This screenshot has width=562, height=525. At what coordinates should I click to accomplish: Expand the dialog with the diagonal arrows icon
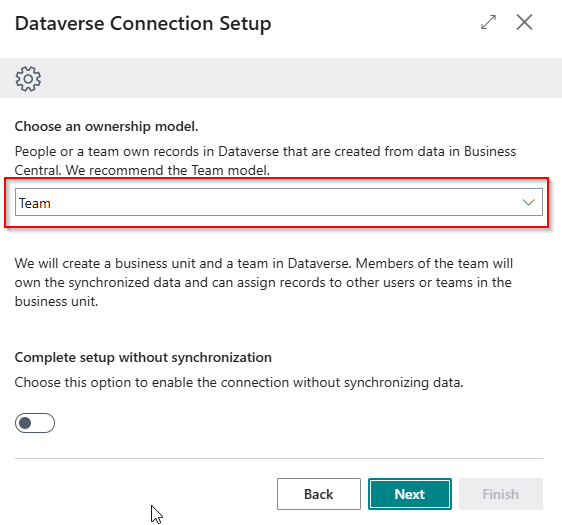click(x=488, y=22)
